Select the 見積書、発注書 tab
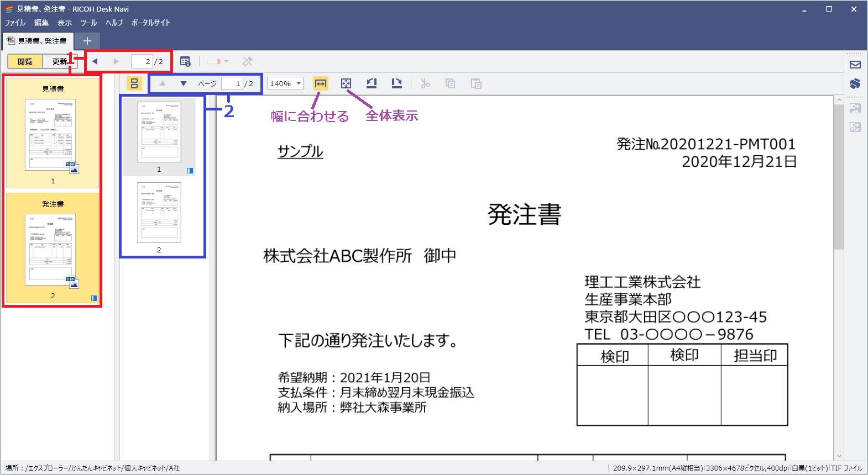 point(37,41)
